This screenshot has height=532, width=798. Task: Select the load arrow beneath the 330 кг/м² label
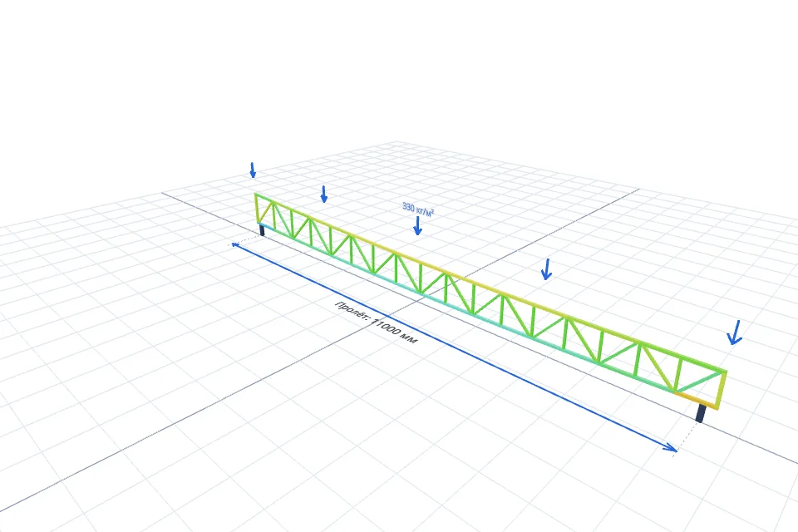point(417,226)
